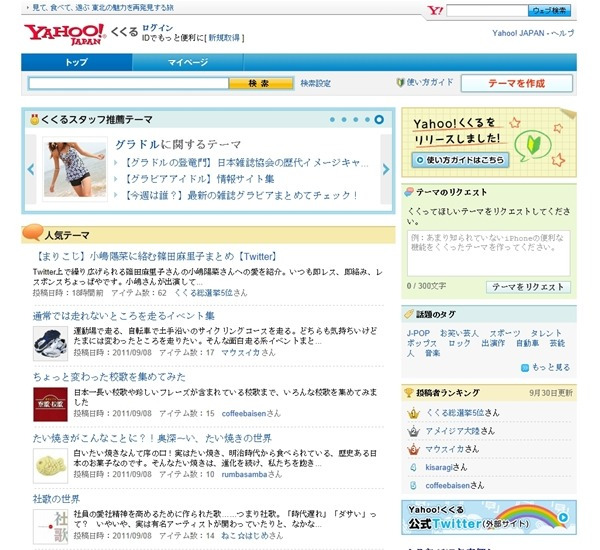The height and width of the screenshot is (550, 600).
Task: Click the taiyaki thumbnail image
Action: tap(50, 466)
